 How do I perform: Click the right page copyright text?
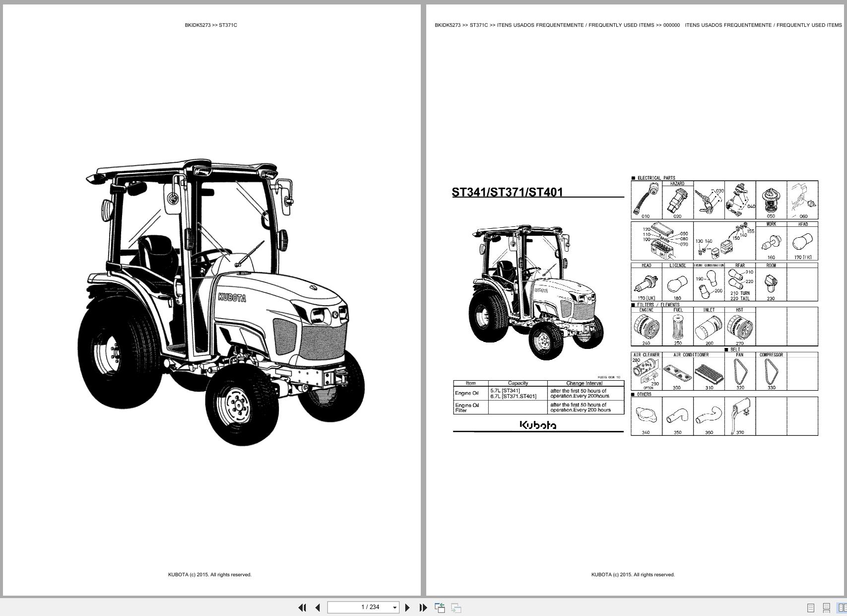[x=633, y=575]
